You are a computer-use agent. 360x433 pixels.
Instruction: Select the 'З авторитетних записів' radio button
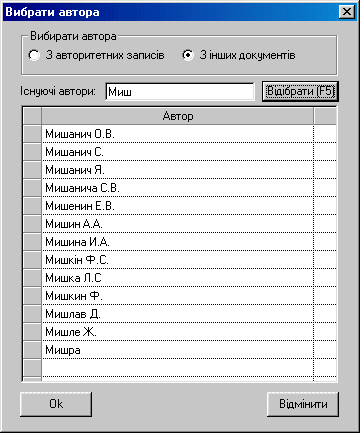tap(34, 55)
